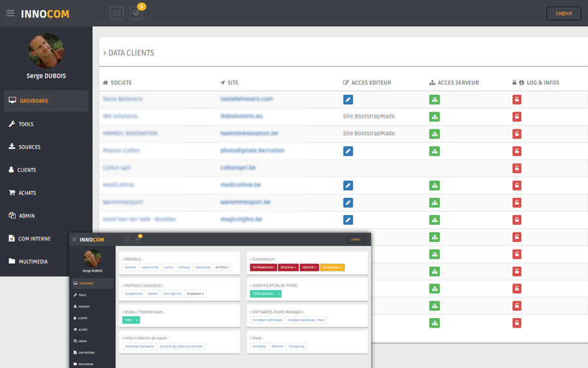Viewport: 588px width, 368px height.
Task: Click the red unlock icon for Collon sprl
Action: 517,168
